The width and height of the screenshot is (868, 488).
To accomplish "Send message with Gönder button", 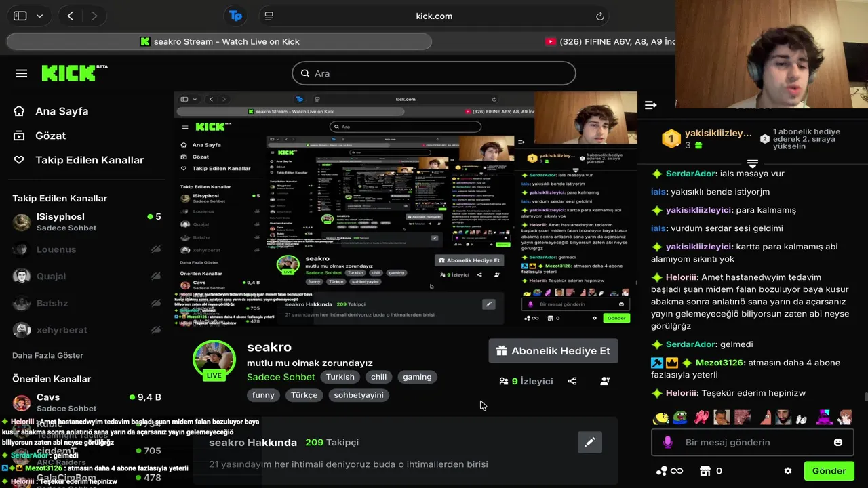I will pyautogui.click(x=829, y=471).
